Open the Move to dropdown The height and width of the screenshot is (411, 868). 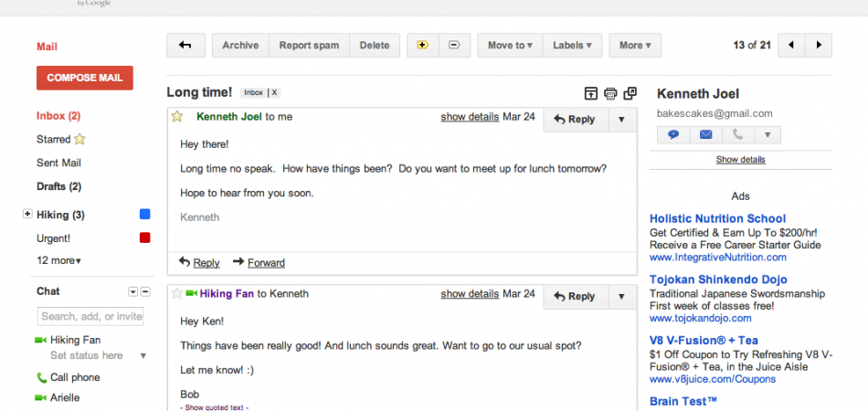[x=510, y=46]
